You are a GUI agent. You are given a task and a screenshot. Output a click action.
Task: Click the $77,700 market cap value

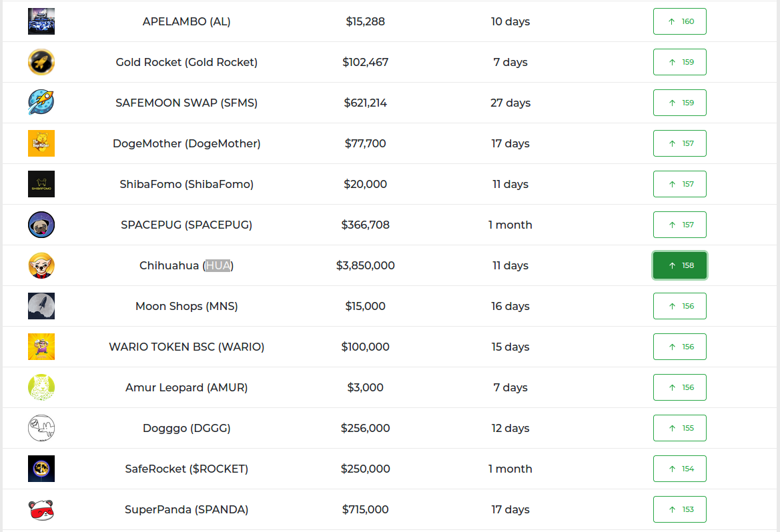365,143
